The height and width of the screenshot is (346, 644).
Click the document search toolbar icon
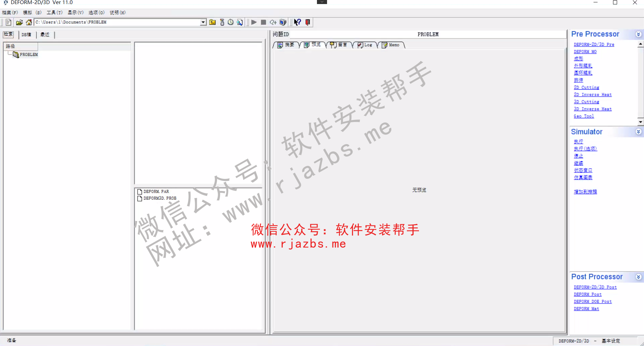(240, 22)
